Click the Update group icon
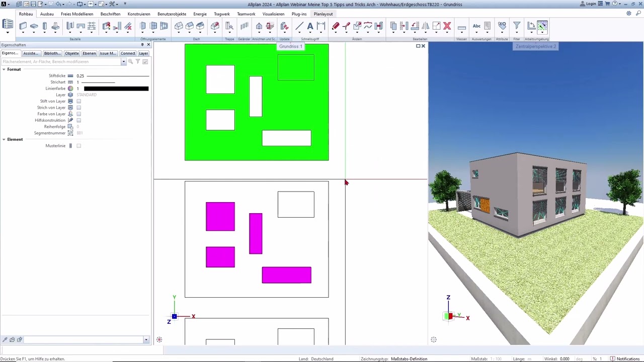Viewport: 644px width, 362px height. [x=284, y=26]
